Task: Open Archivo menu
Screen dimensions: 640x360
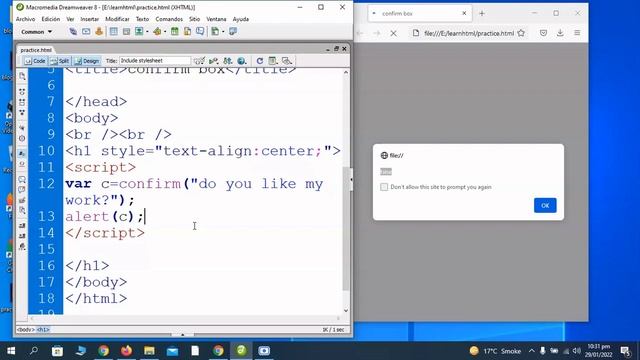Action: tap(25, 19)
